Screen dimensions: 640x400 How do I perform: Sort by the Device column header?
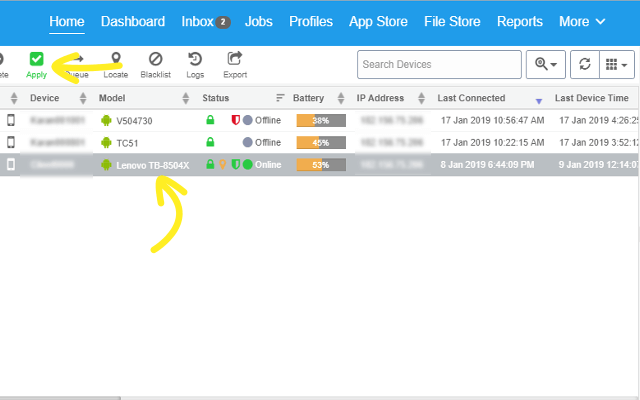[x=44, y=98]
